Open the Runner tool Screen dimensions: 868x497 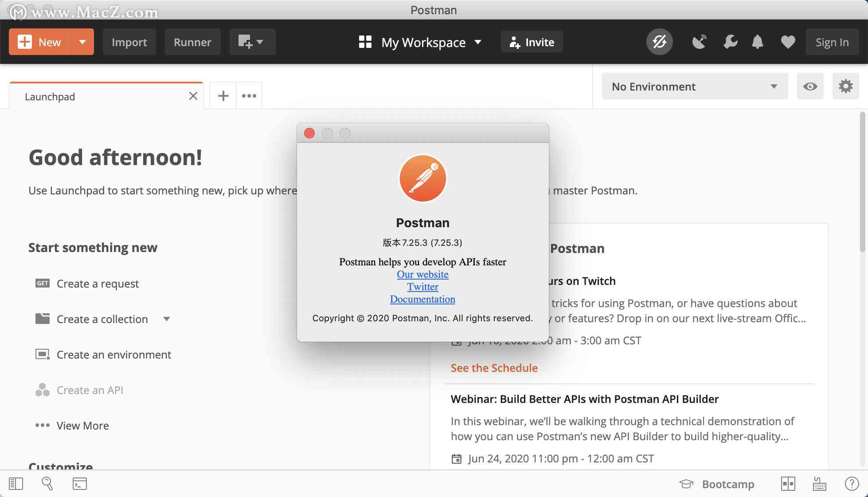tap(192, 42)
